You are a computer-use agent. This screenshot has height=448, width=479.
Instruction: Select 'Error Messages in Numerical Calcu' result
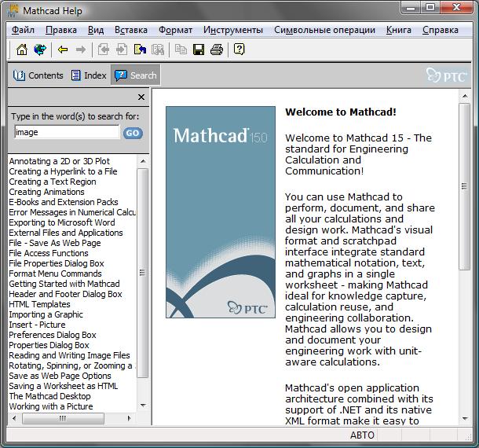pyautogui.click(x=72, y=212)
